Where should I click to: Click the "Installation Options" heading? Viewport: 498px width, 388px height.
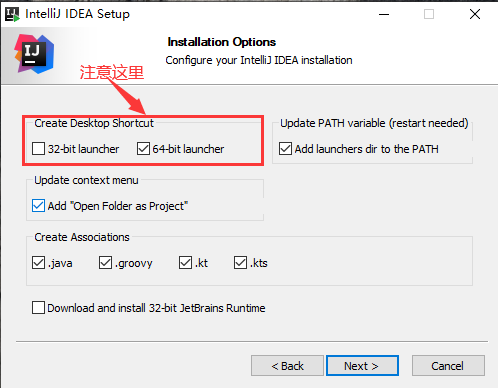point(222,42)
